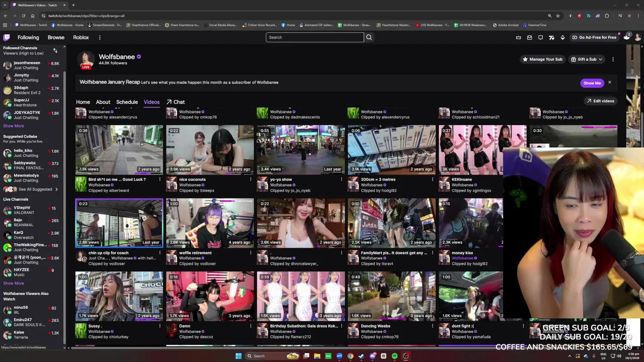Pop out the Chat tab

176,102
